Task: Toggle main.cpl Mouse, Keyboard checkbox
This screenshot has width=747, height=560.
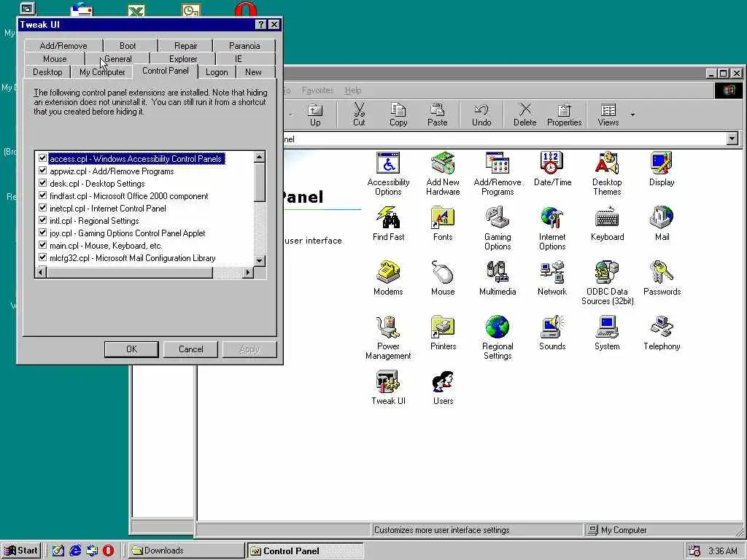Action: point(42,245)
